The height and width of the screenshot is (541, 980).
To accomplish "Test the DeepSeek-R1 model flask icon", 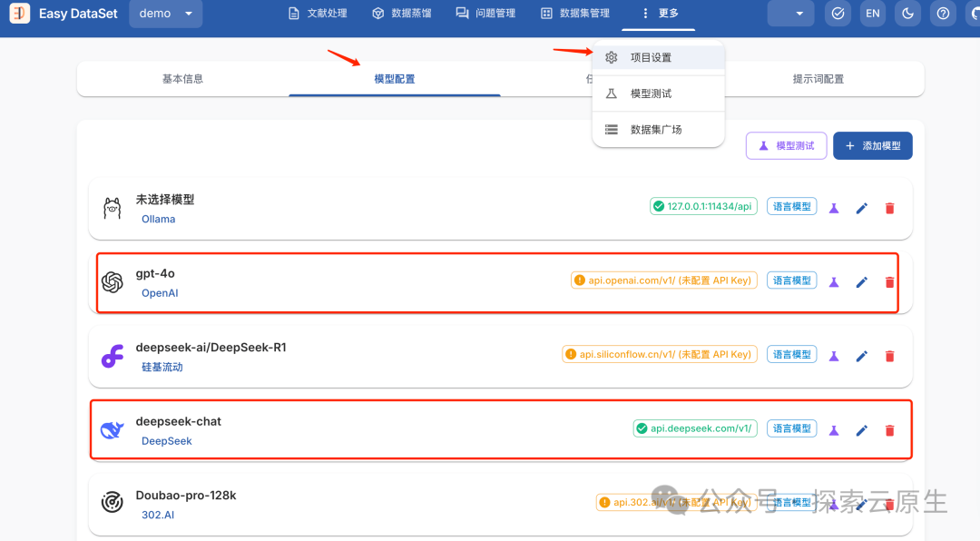I will tap(834, 356).
